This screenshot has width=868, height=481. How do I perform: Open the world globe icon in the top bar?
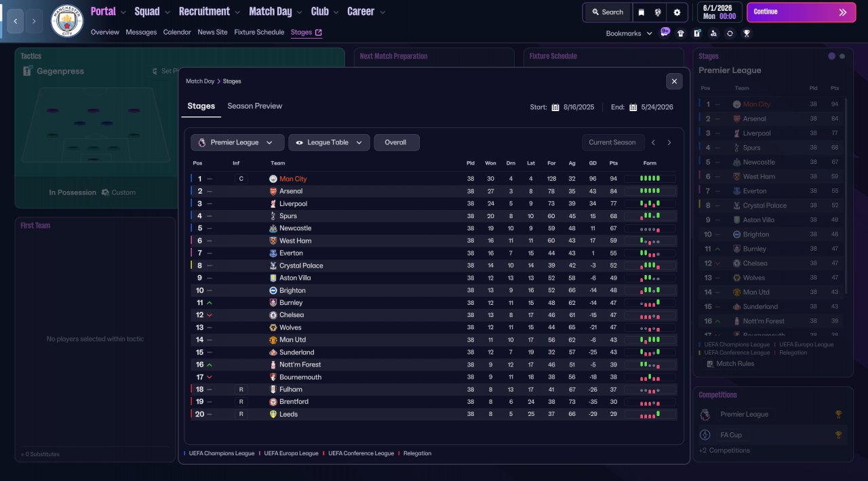(658, 12)
